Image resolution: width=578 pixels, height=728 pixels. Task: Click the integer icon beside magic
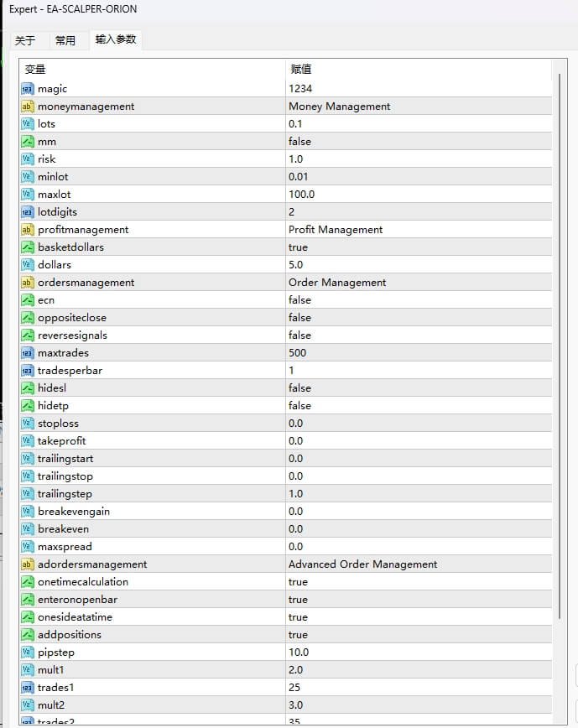[x=27, y=89]
